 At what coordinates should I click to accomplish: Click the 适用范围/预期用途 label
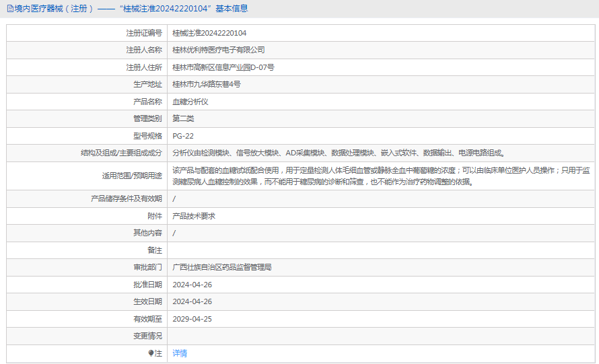click(x=132, y=176)
